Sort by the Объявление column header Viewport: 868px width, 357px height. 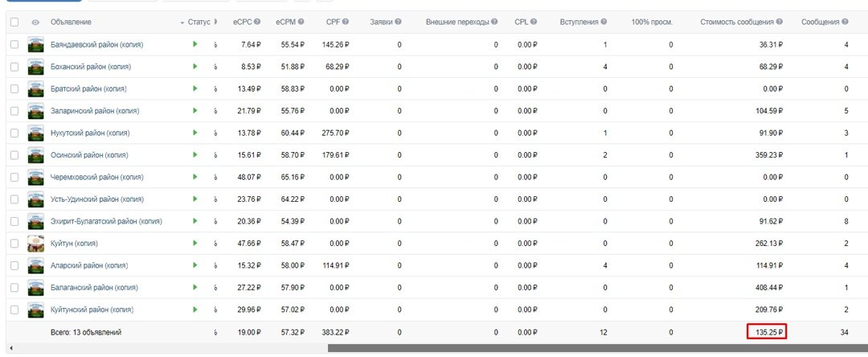click(x=71, y=22)
